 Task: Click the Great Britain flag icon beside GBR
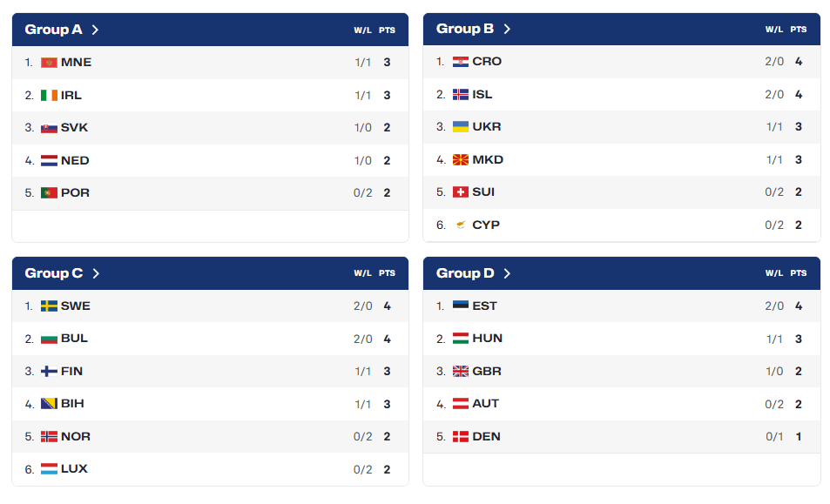(461, 372)
